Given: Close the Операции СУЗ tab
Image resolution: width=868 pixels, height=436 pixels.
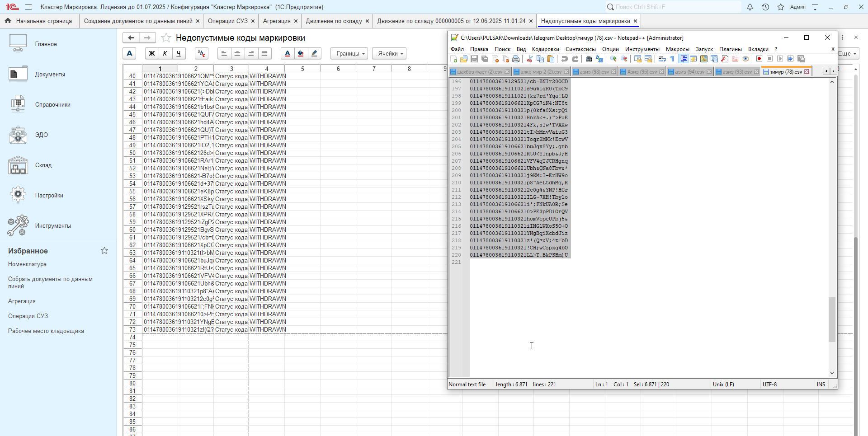Looking at the screenshot, I should [253, 21].
